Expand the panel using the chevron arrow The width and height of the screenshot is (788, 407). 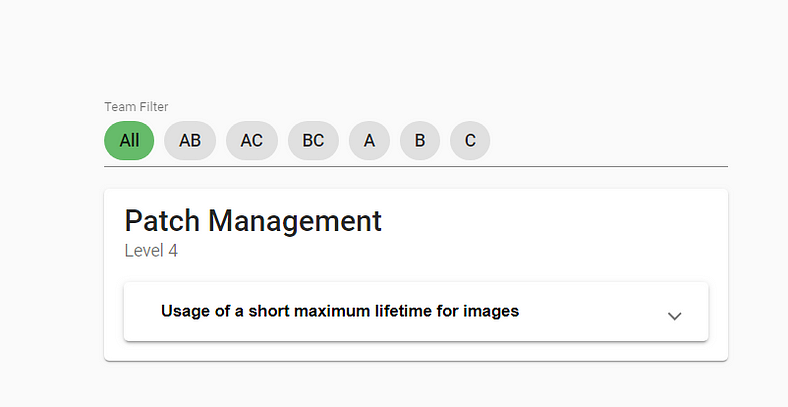point(674,316)
